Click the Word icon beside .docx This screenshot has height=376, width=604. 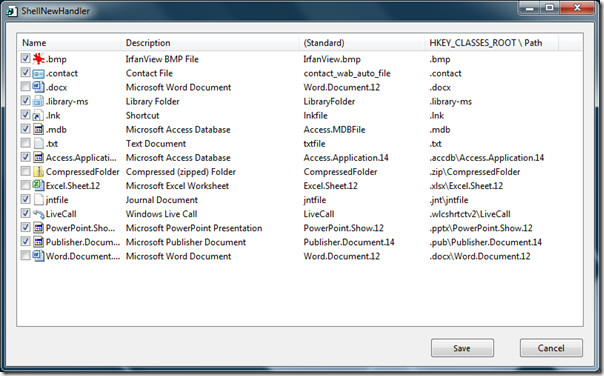coord(38,87)
